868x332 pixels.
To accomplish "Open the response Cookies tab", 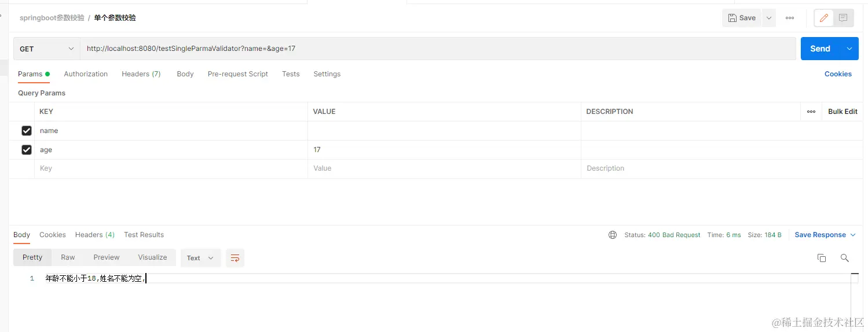I will coord(53,235).
